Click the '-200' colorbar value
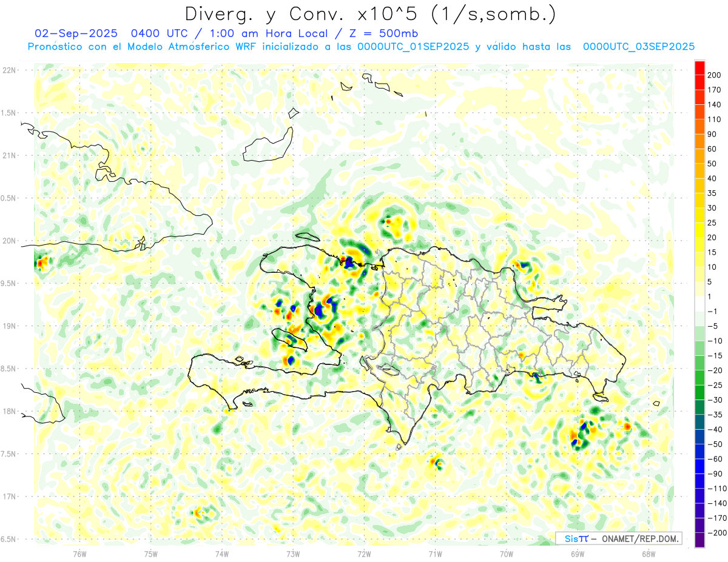728x562 pixels. pyautogui.click(x=716, y=533)
